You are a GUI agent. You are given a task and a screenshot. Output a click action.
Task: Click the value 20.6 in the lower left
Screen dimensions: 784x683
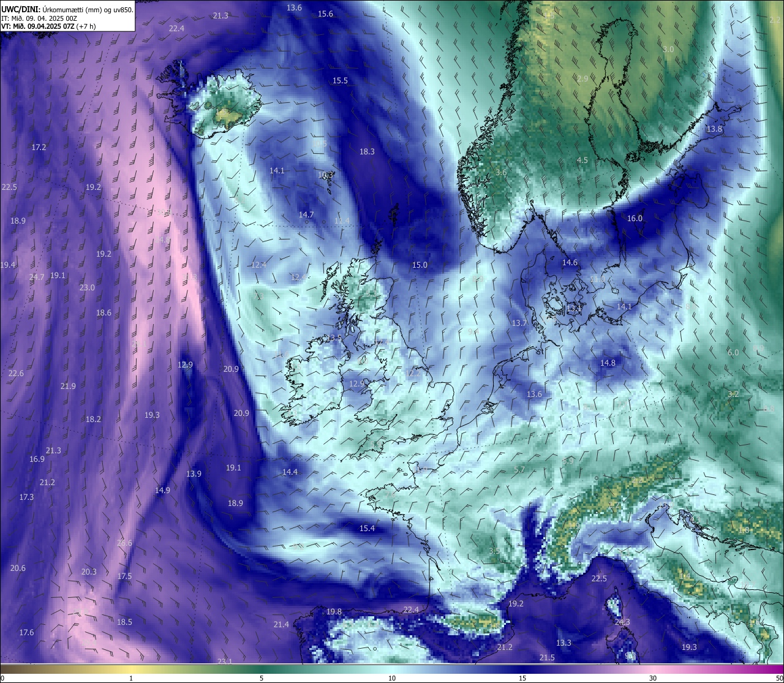coord(18,568)
